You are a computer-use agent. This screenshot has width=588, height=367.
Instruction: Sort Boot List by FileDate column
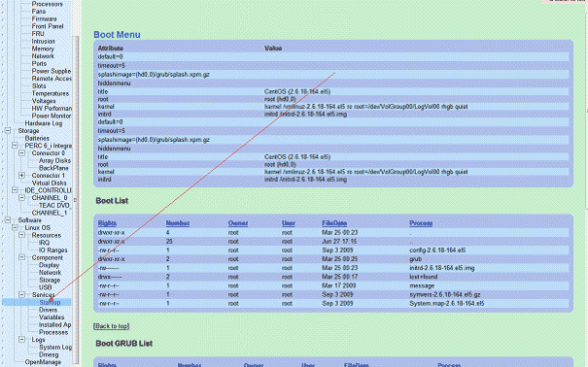point(334,223)
